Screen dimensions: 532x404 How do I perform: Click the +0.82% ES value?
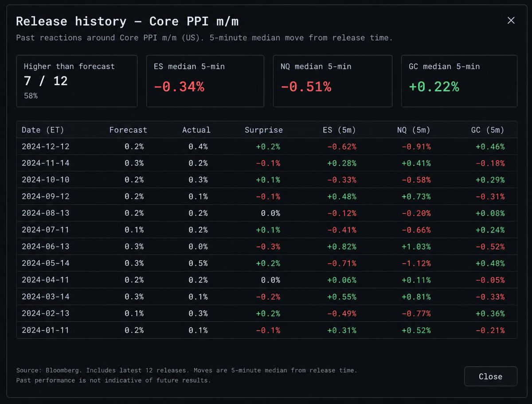click(342, 247)
